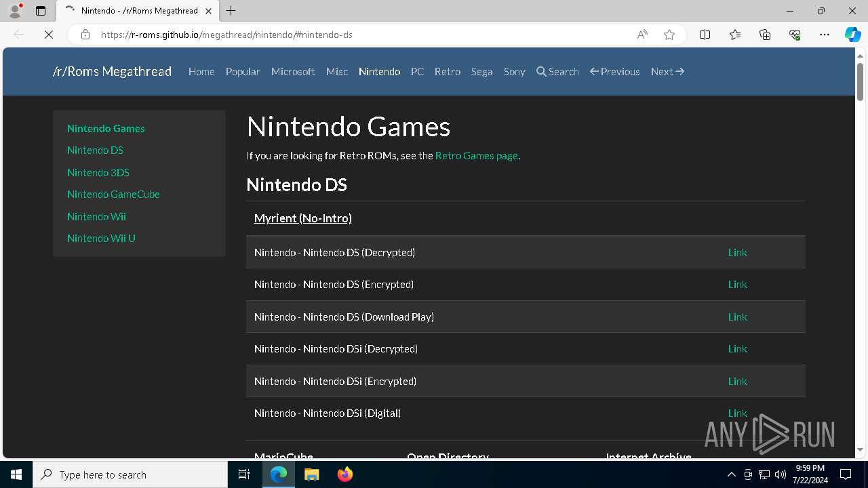Open Link for Nintendo DS (Encrypted)
The image size is (868, 488).
click(738, 284)
